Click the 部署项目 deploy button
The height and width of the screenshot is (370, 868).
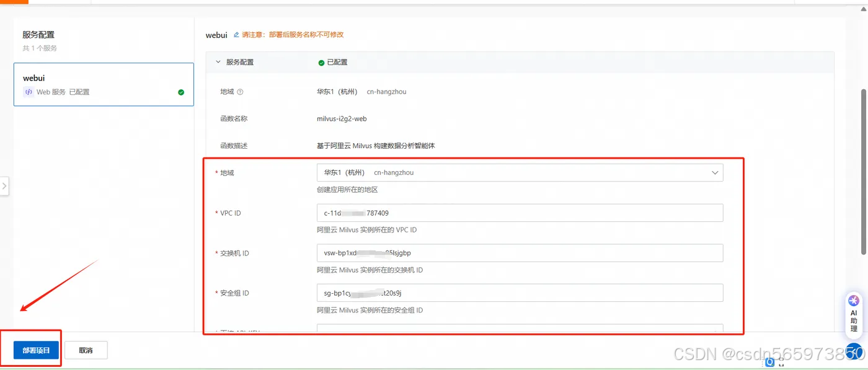click(x=36, y=350)
